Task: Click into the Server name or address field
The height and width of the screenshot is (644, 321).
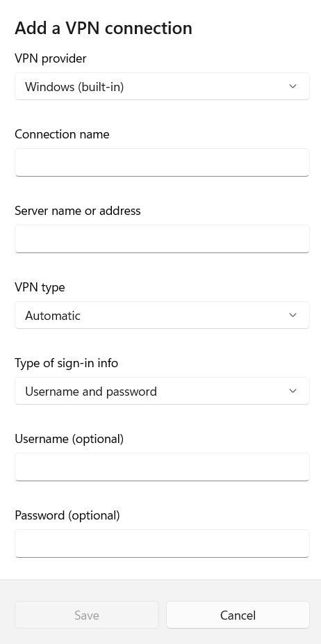Action: [x=162, y=239]
